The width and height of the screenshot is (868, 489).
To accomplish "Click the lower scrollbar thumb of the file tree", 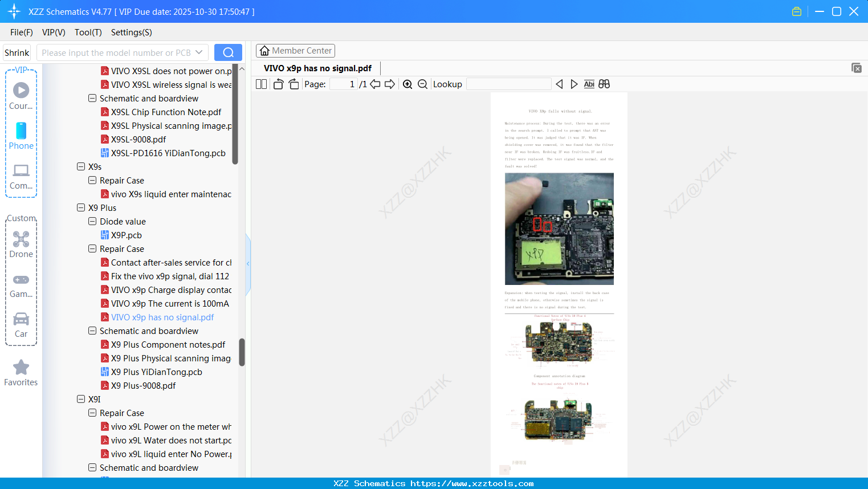I will [242, 352].
